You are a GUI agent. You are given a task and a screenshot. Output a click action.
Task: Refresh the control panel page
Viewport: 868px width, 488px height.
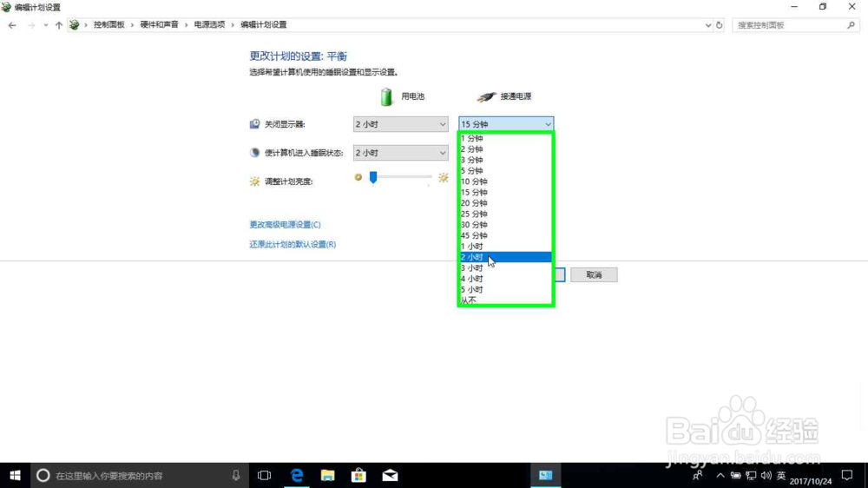[719, 25]
